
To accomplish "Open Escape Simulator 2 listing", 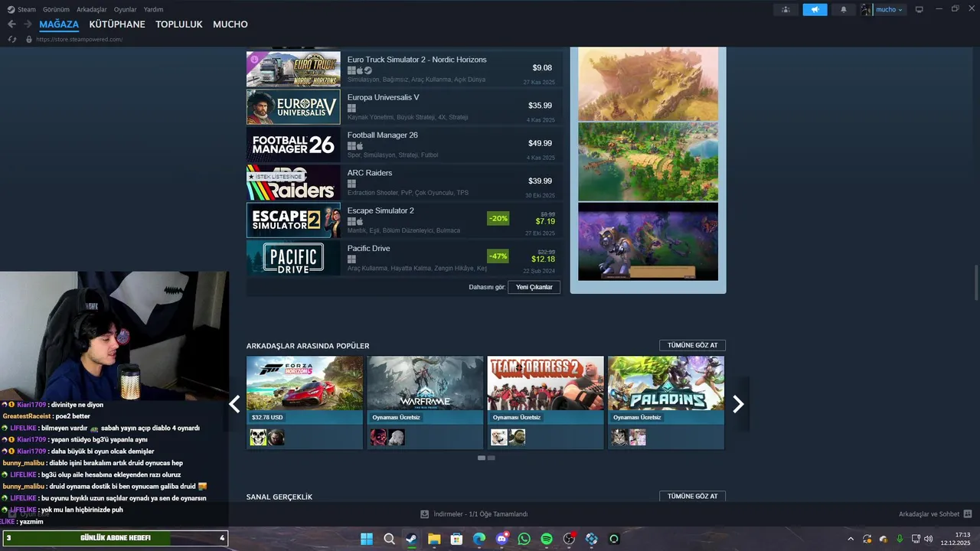I will 404,220.
